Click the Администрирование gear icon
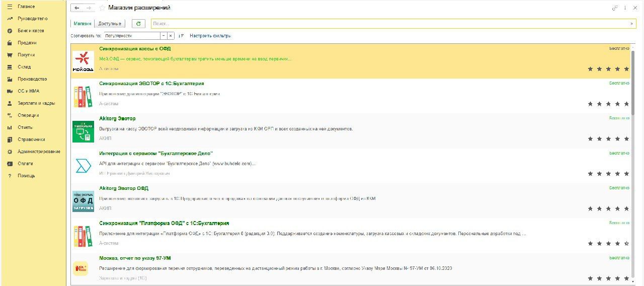The height and width of the screenshot is (286, 644). 10,152
